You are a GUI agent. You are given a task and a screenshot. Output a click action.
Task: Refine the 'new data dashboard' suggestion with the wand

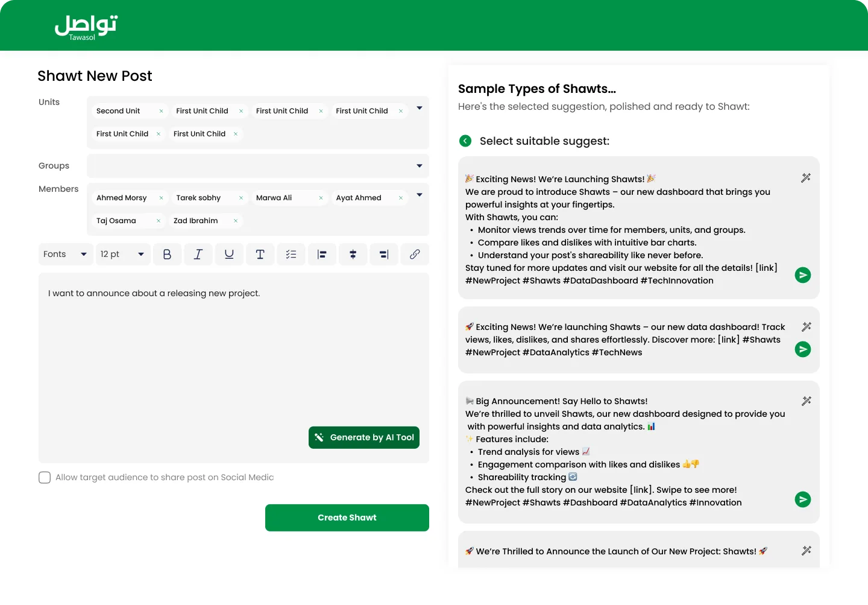807,327
